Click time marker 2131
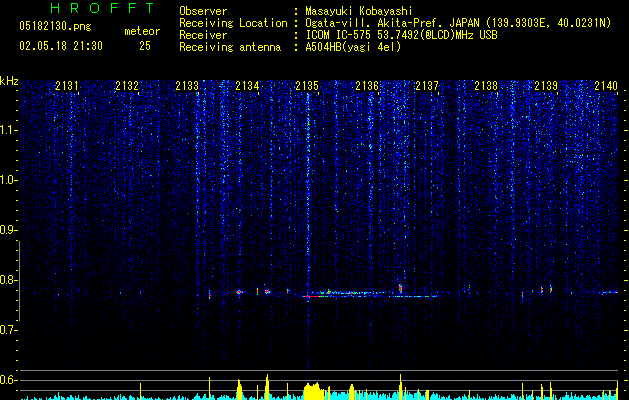 [x=67, y=86]
